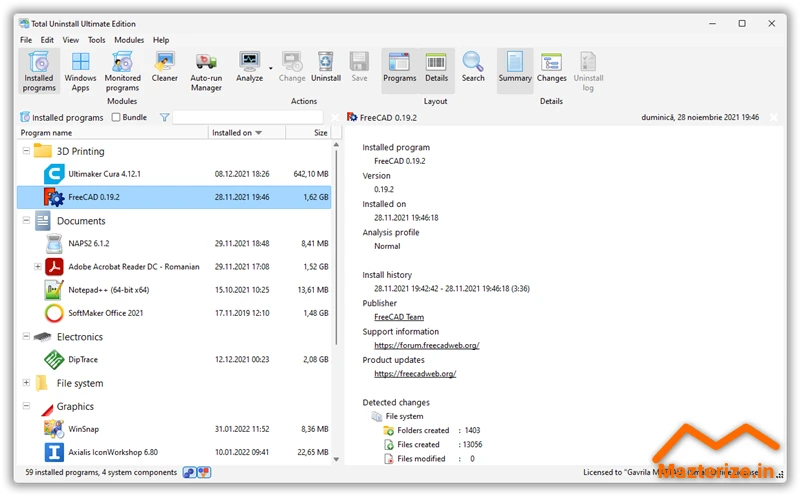Select the 'Files modified' changes row
800x496 pixels.
429,459
